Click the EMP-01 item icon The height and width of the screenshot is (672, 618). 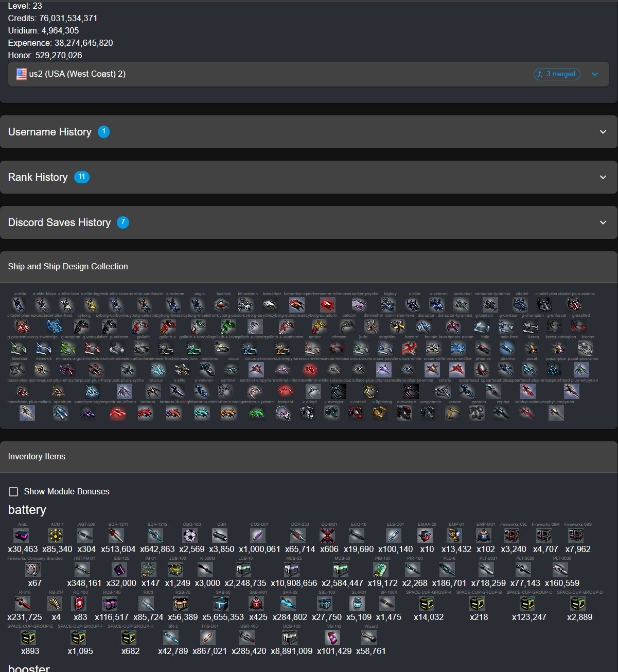click(x=454, y=536)
